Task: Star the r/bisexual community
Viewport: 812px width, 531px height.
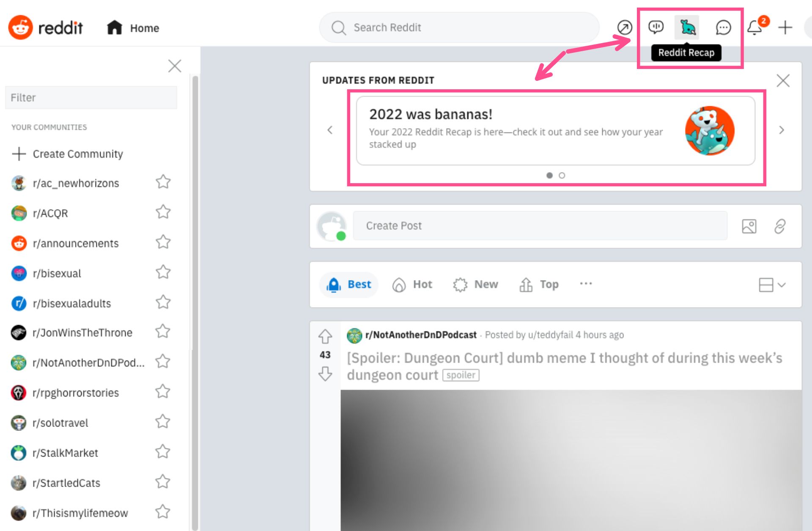Action: 163,272
